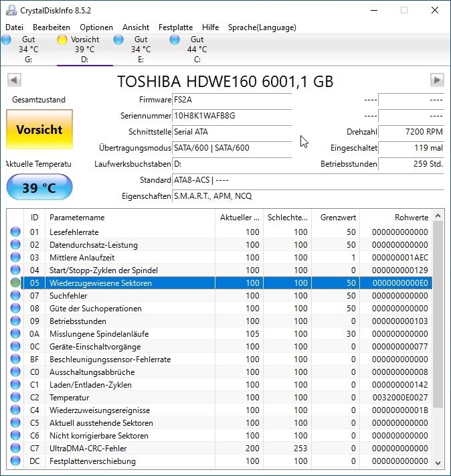Open the Optionen menu

[x=96, y=27]
